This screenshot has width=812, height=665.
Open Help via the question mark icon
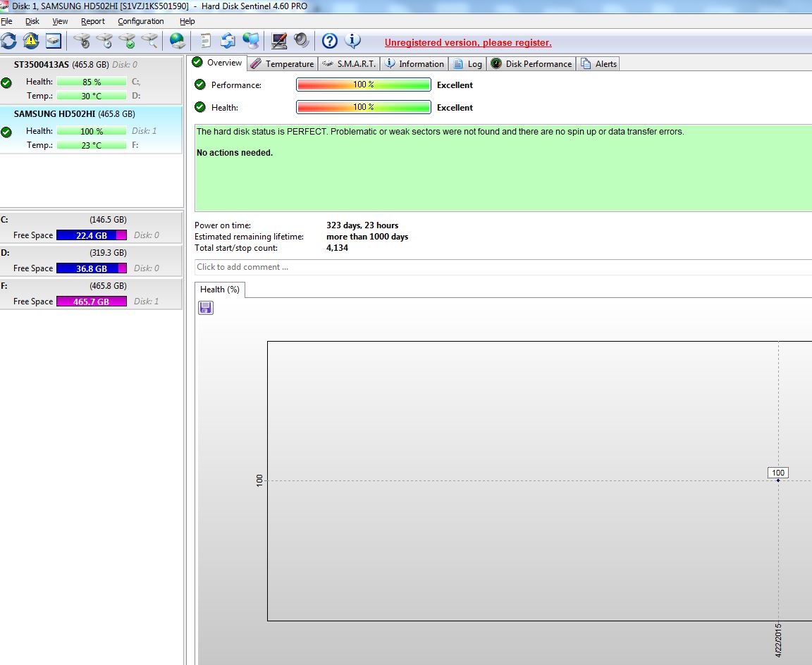329,41
